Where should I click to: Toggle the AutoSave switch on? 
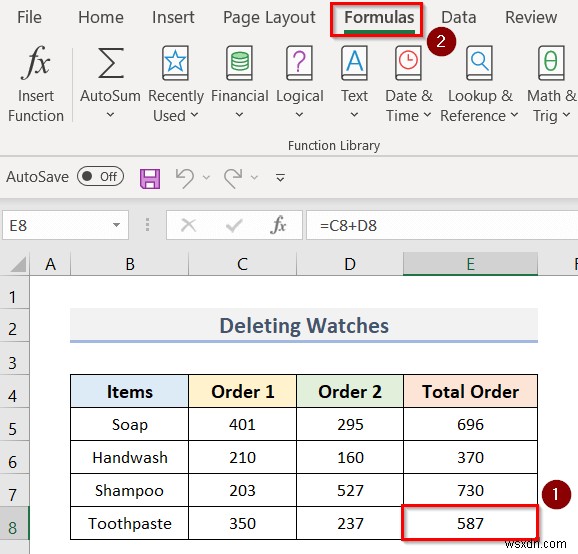point(100,177)
